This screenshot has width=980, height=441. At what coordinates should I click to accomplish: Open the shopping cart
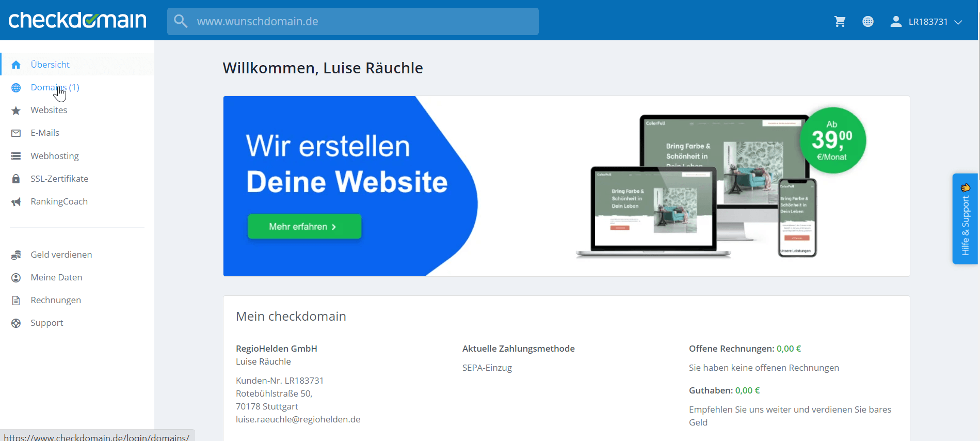click(840, 22)
